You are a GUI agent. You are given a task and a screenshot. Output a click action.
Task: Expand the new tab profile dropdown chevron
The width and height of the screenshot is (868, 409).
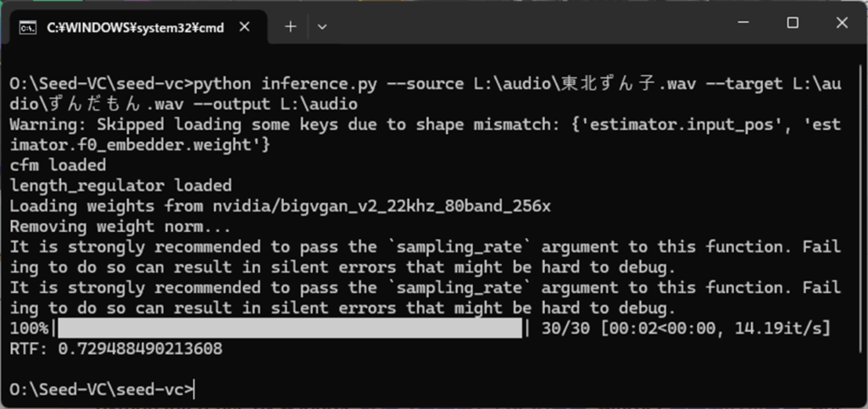(322, 26)
